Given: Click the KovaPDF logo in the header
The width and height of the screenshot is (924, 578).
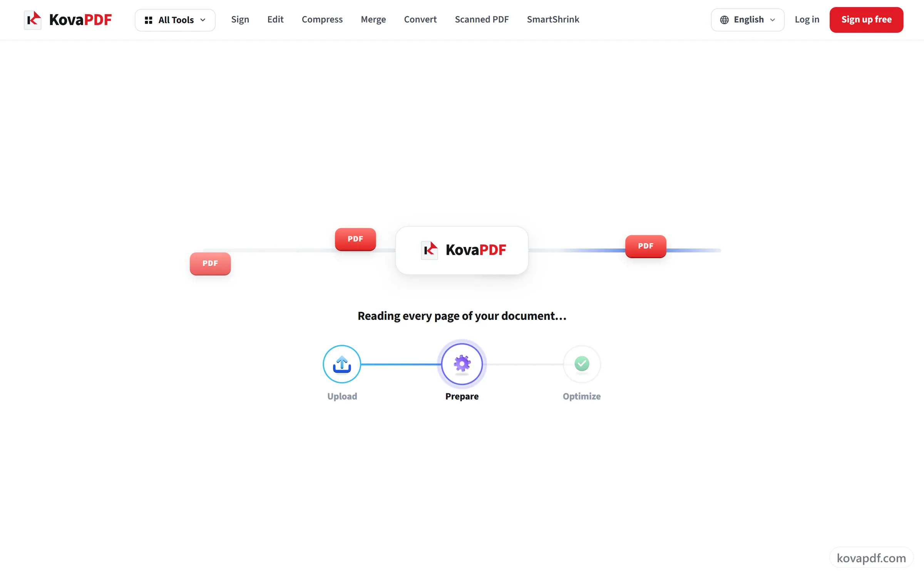Looking at the screenshot, I should click(68, 20).
